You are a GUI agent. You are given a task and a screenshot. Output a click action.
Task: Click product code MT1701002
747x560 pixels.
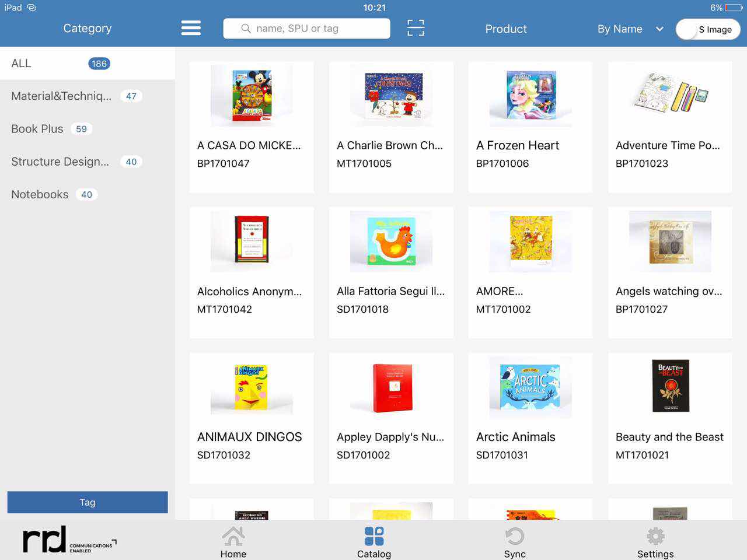(x=504, y=309)
